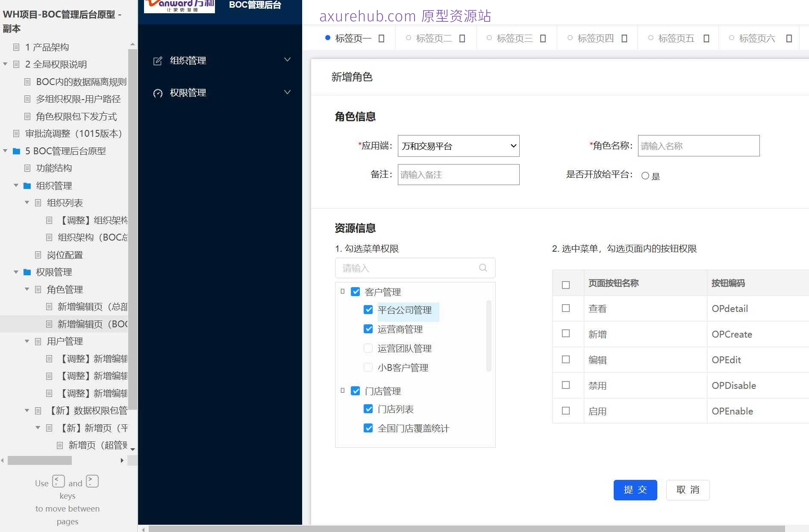Collapse the 客户管理 tree node
The image size is (809, 532).
click(x=342, y=291)
